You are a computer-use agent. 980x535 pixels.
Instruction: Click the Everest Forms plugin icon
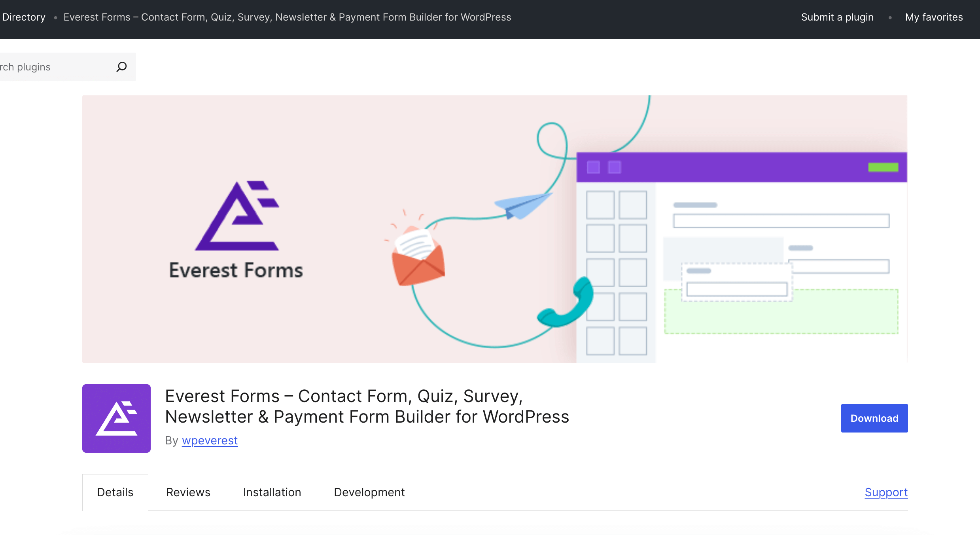pyautogui.click(x=116, y=418)
